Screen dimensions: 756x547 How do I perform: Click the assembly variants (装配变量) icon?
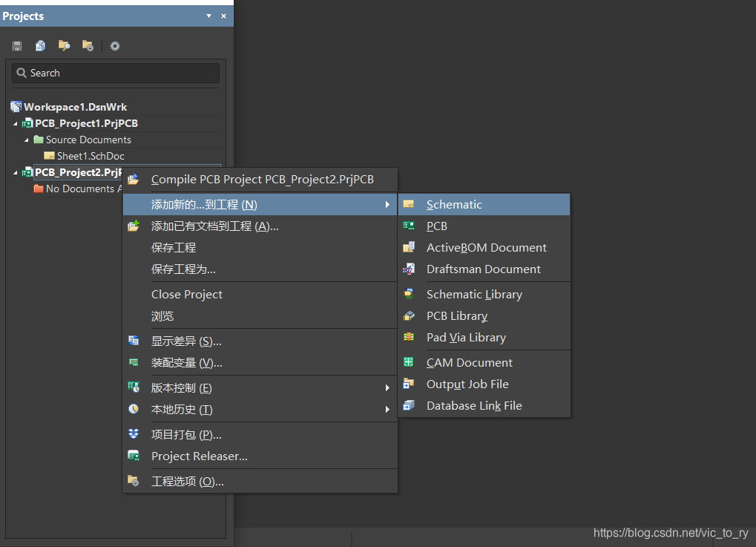tap(134, 362)
